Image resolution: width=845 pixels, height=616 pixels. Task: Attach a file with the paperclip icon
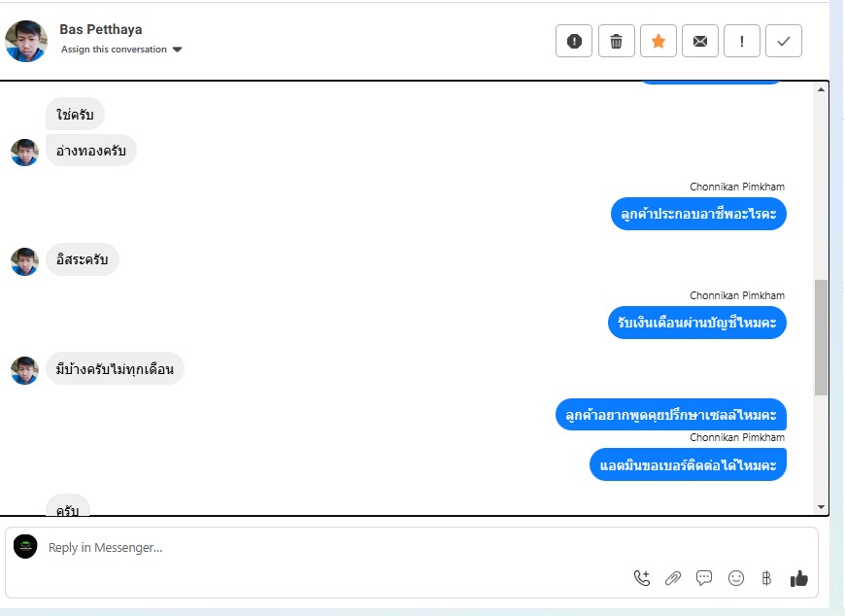672,578
